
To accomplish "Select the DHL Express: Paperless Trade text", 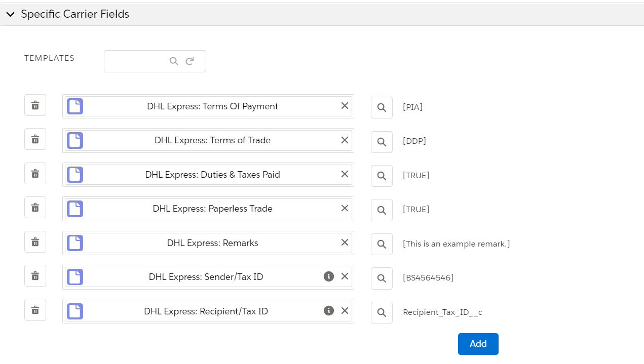I will click(213, 209).
